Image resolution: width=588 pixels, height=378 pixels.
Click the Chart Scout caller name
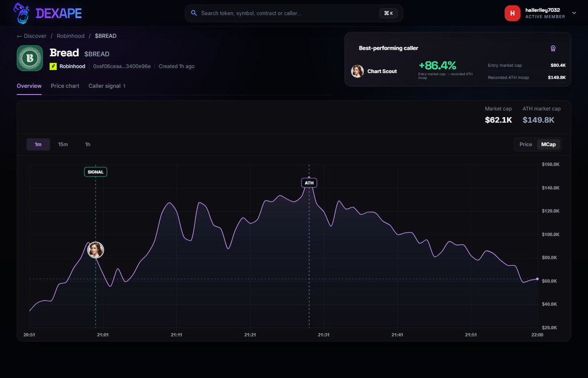click(382, 71)
